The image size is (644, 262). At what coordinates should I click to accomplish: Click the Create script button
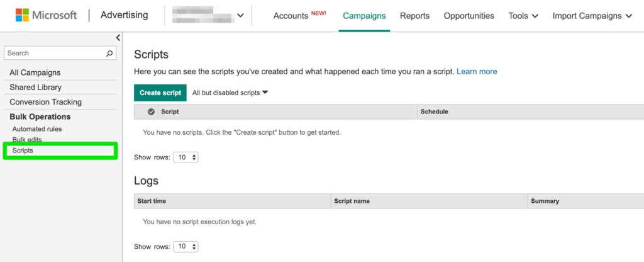[160, 93]
